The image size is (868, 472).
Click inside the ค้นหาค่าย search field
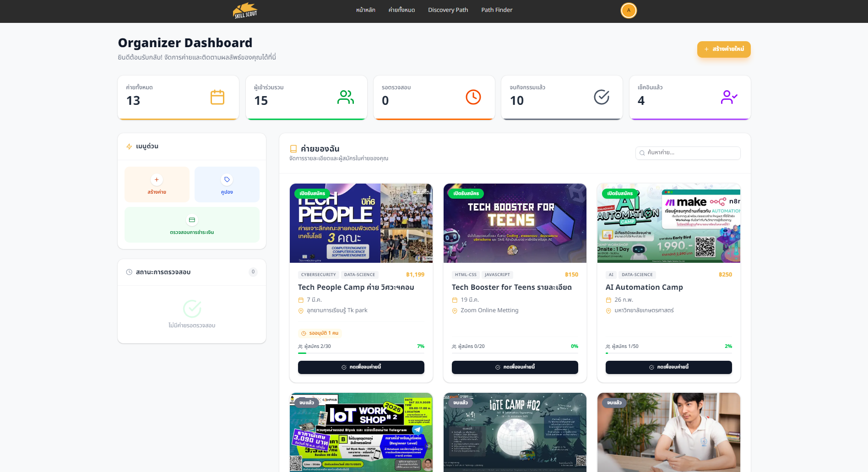coord(687,153)
